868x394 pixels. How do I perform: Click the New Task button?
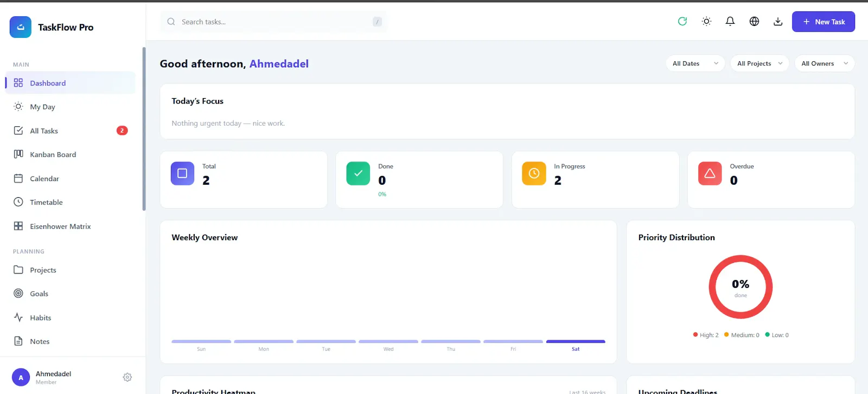pyautogui.click(x=823, y=22)
